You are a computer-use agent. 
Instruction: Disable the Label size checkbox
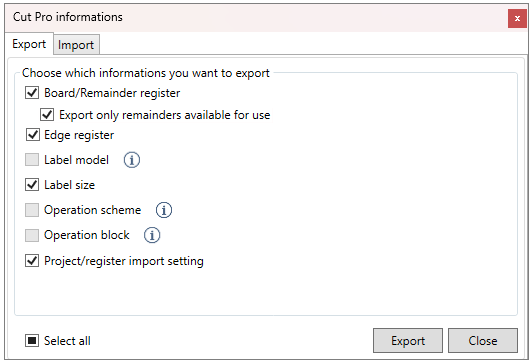[x=32, y=185]
